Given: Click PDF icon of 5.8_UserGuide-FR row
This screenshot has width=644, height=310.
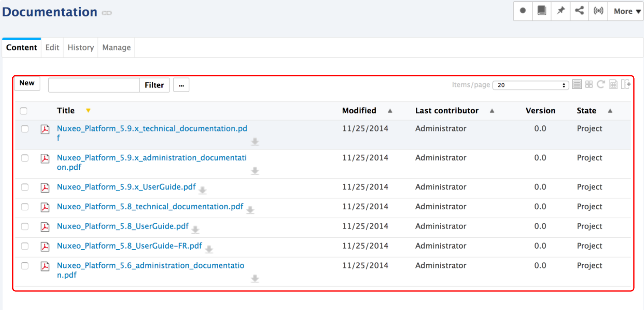Looking at the screenshot, I should pyautogui.click(x=45, y=247).
